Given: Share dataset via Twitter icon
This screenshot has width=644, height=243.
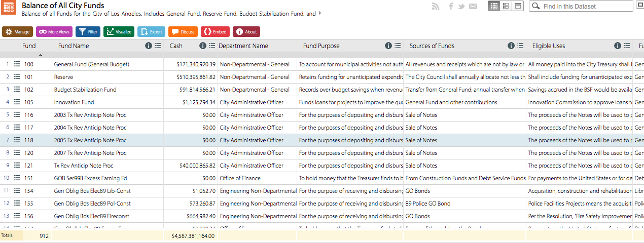Looking at the screenshot, I should click(x=461, y=7).
